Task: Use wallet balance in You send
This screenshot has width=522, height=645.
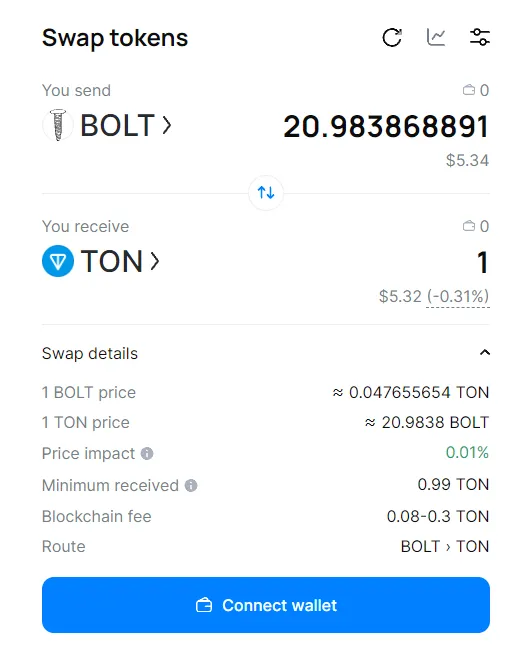Action: click(x=476, y=90)
